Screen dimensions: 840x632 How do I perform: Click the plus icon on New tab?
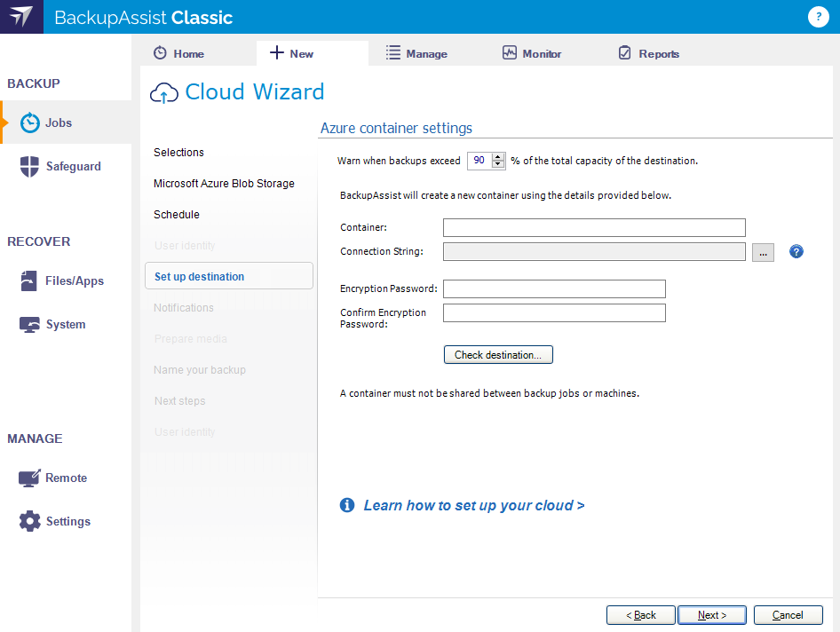(x=276, y=52)
